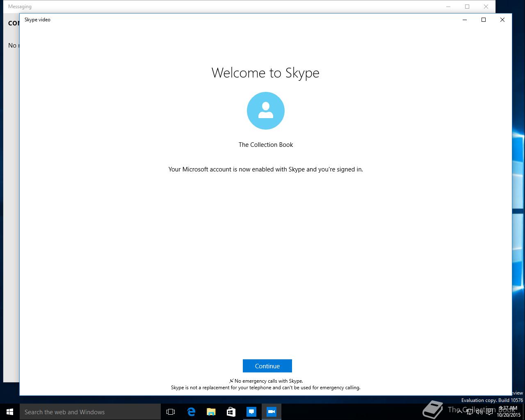The height and width of the screenshot is (420, 525).
Task: Click the taskbar clock and date
Action: (508, 412)
